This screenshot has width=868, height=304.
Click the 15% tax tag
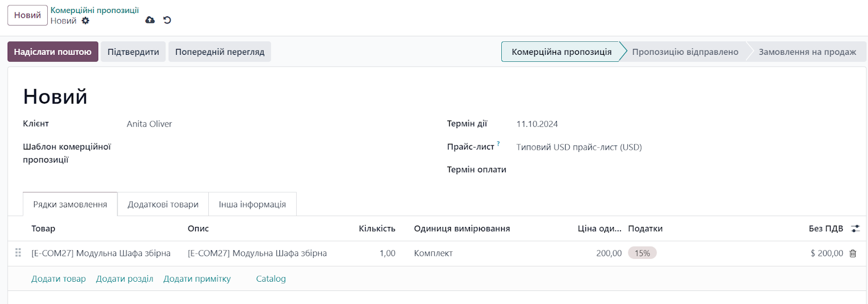pos(642,253)
